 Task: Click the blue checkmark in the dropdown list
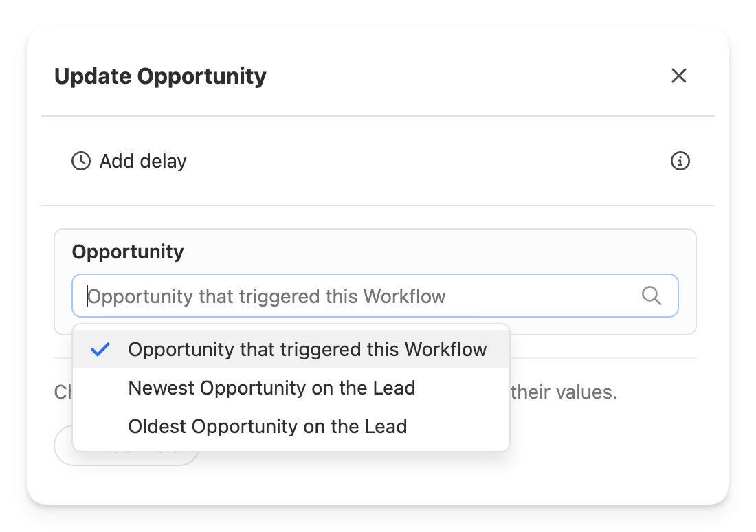[100, 349]
